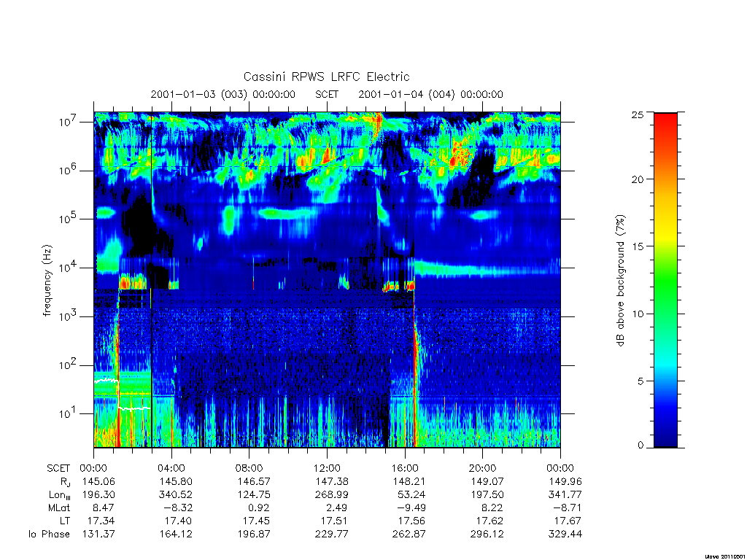This screenshot has height=560, width=747.
Task: Click the 12:00 time tick label
Action: coord(327,469)
